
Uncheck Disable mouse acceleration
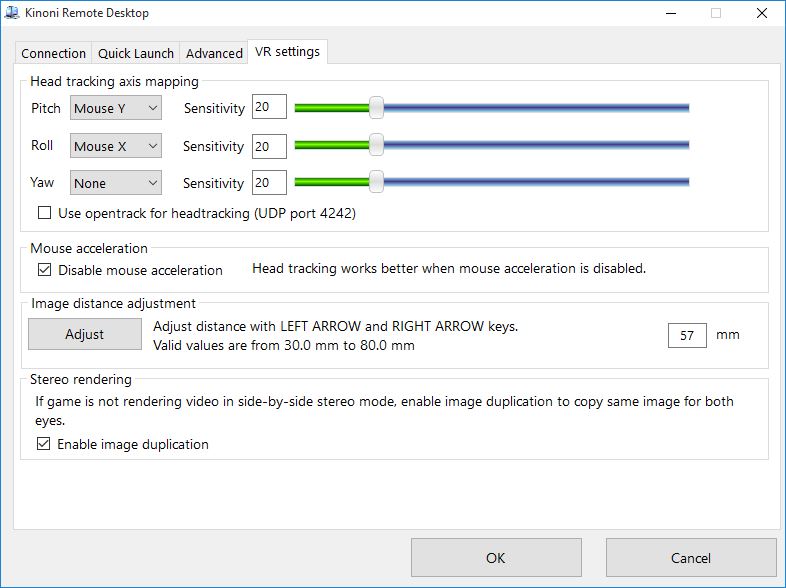[44, 270]
